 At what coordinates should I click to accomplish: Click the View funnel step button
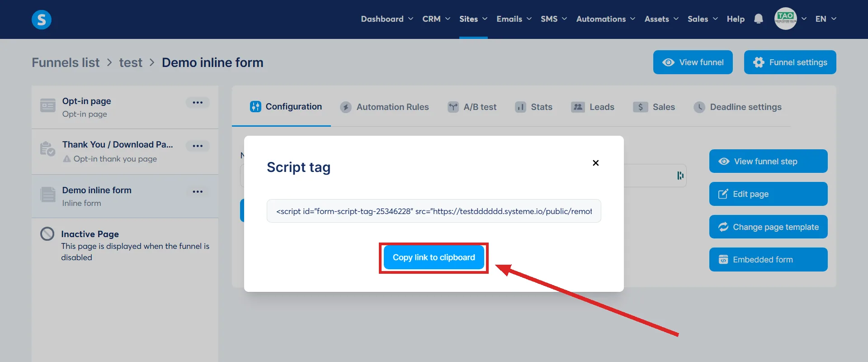click(769, 162)
